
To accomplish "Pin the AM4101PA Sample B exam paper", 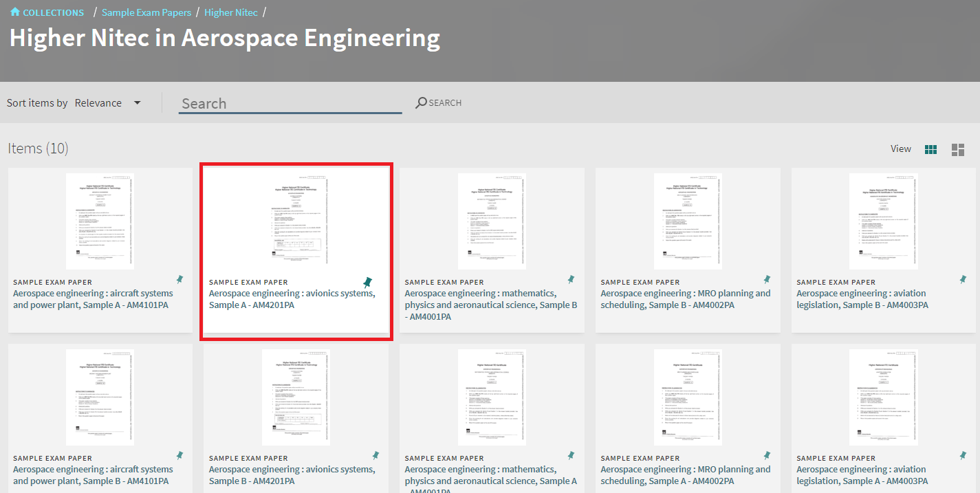I will pos(180,455).
